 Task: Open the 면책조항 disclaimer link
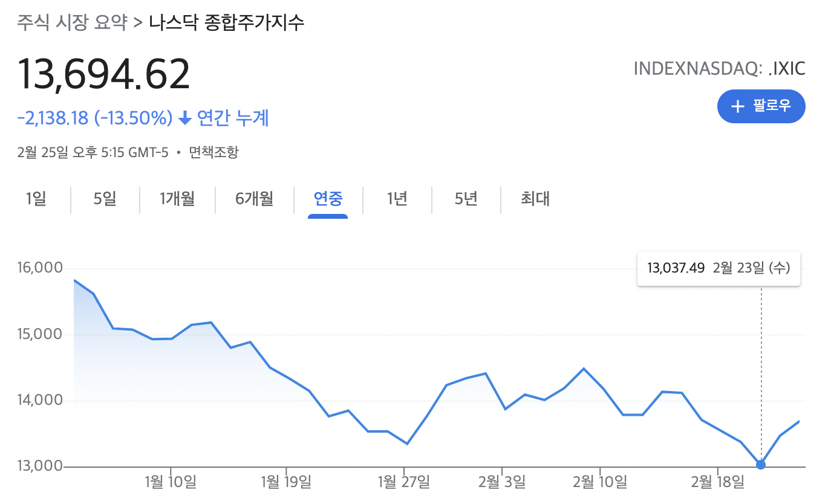[213, 152]
